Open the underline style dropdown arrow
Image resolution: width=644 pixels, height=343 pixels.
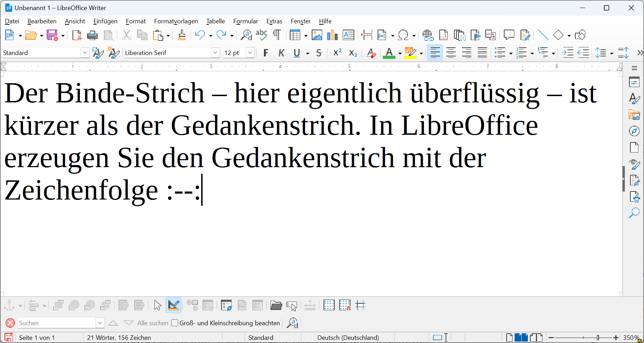(308, 53)
